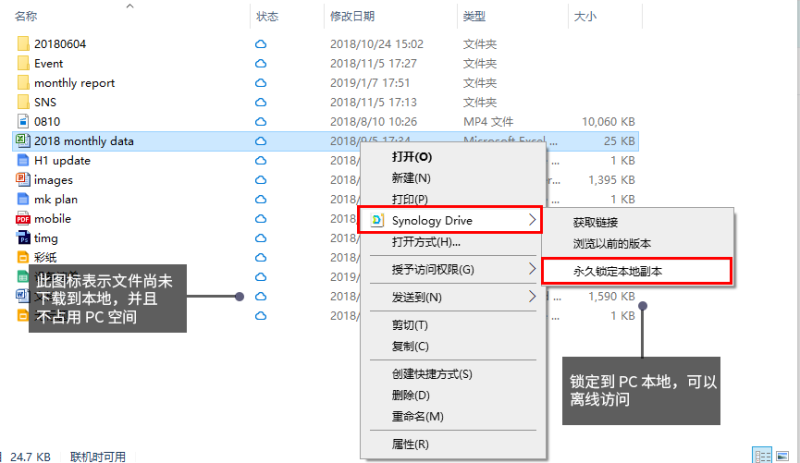Click the Excel icon of 2018 monthly data

point(22,140)
